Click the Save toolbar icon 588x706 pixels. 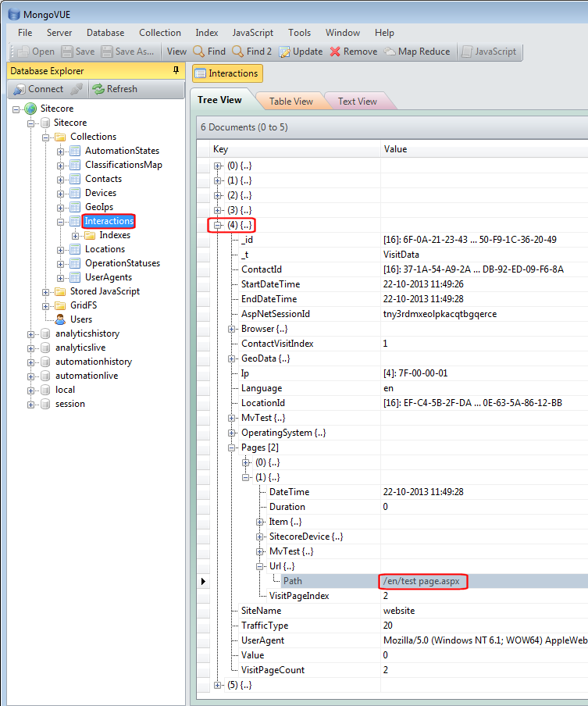pos(67,52)
